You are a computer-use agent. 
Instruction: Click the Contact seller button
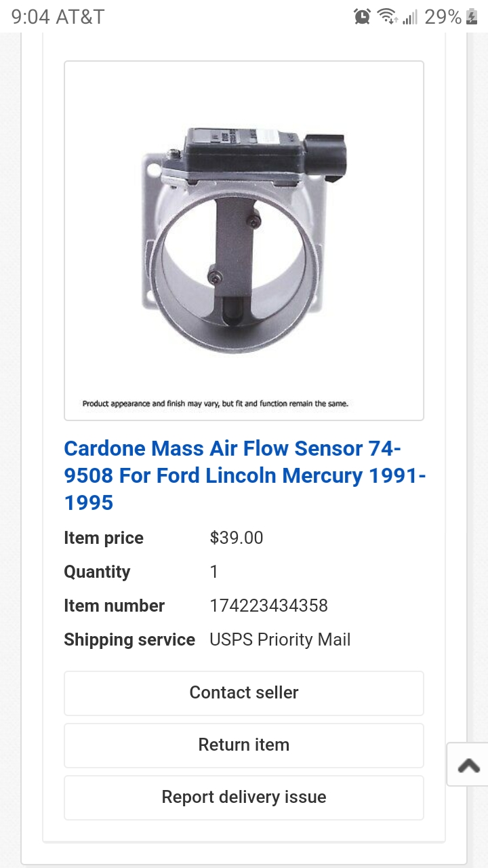pos(244,693)
